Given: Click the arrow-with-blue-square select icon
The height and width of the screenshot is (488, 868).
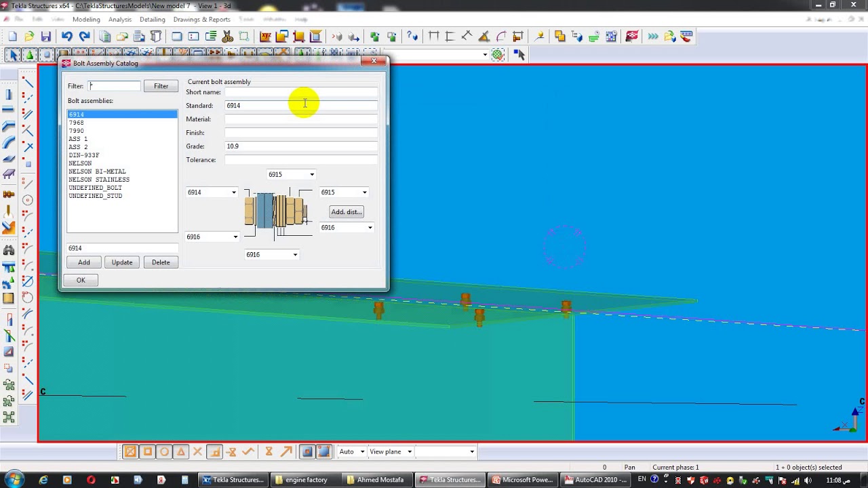Looking at the screenshot, I should click(519, 55).
